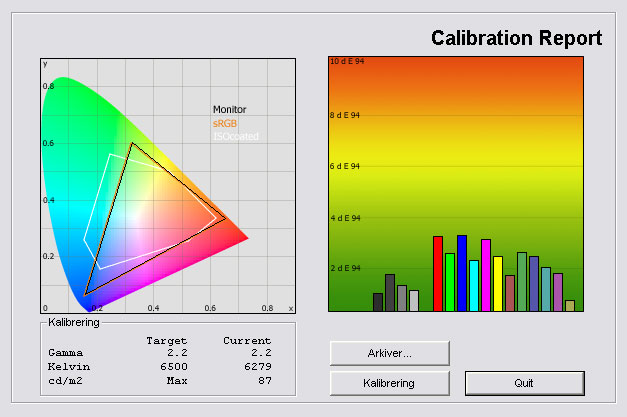Click the Gamma row label
This screenshot has width=627, height=417.
(x=66, y=353)
